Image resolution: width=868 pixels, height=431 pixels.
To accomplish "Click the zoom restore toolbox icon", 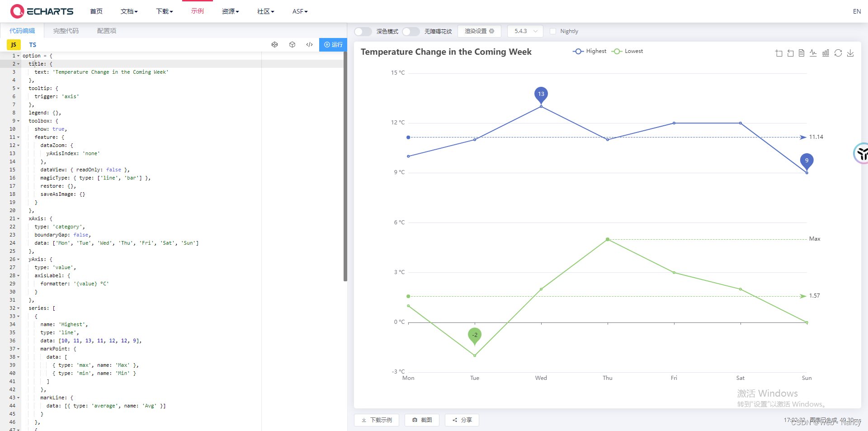I will pyautogui.click(x=790, y=53).
